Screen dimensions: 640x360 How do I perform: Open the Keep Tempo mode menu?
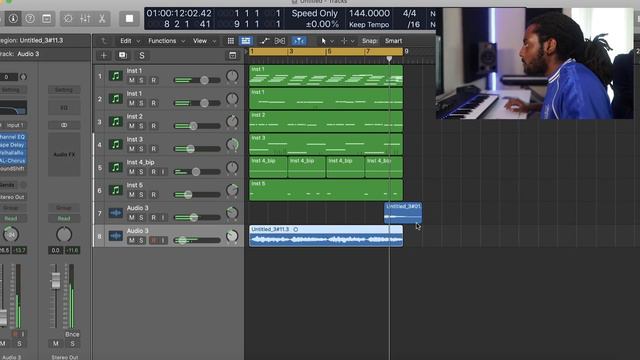[x=369, y=24]
